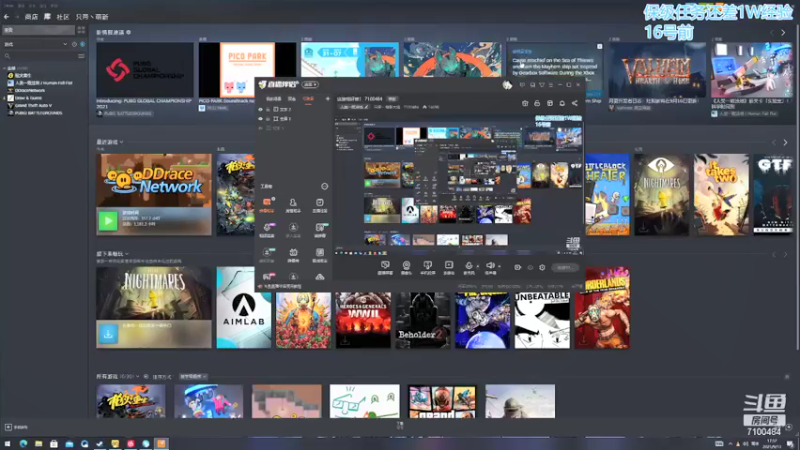Open the Douyu mode selector pill dropdown

[x=310, y=84]
